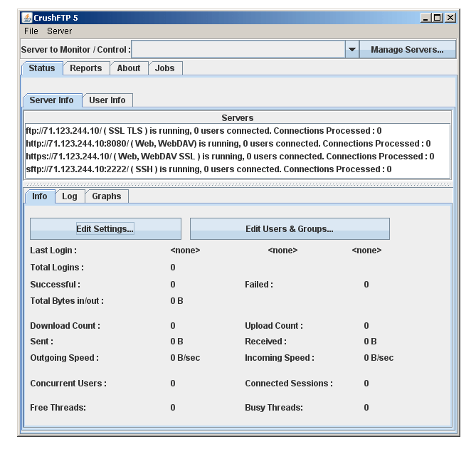The image size is (476, 449).
Task: Select the sftp://71.123.244.10:2222/ SSH server row
Action: [x=238, y=169]
